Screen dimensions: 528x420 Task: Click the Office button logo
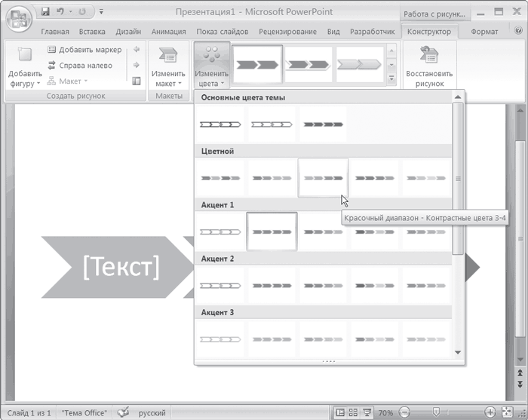tap(20, 20)
